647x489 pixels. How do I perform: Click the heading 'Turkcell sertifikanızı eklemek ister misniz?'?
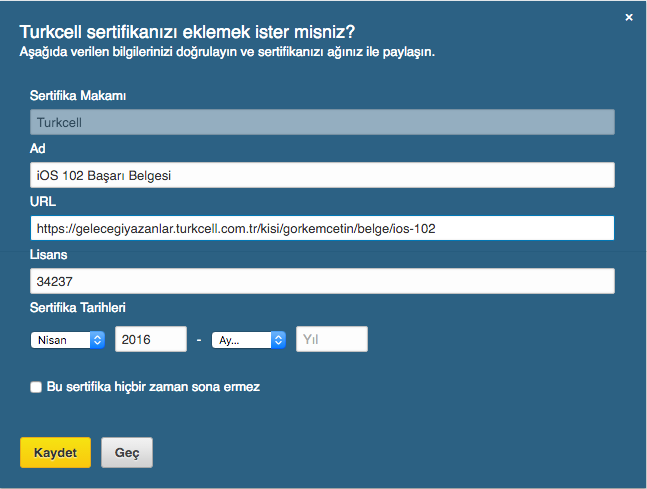[187, 32]
